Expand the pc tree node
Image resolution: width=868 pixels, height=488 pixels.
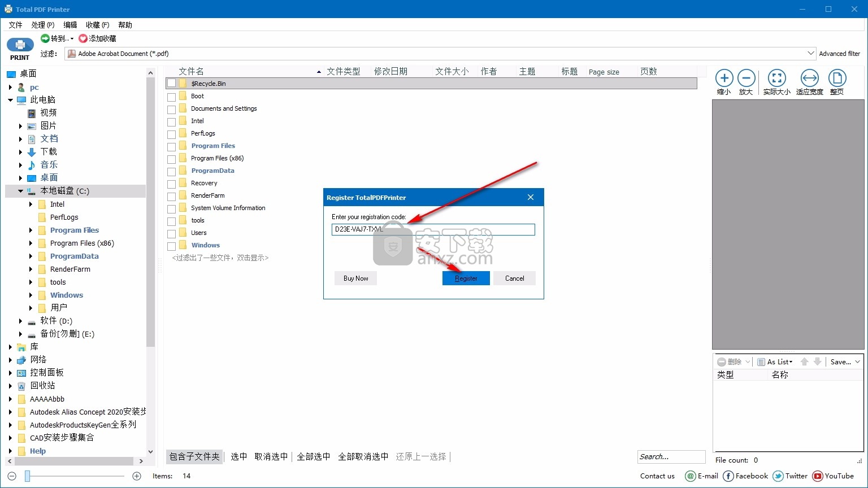[11, 88]
